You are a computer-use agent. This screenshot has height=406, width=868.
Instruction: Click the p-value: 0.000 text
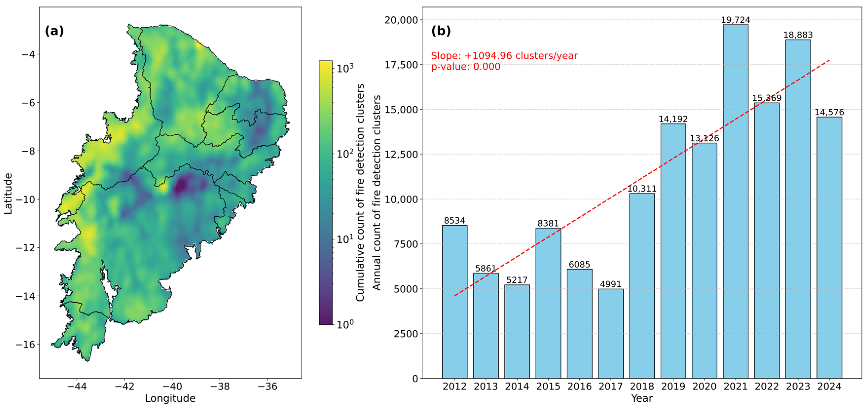pyautogui.click(x=466, y=67)
